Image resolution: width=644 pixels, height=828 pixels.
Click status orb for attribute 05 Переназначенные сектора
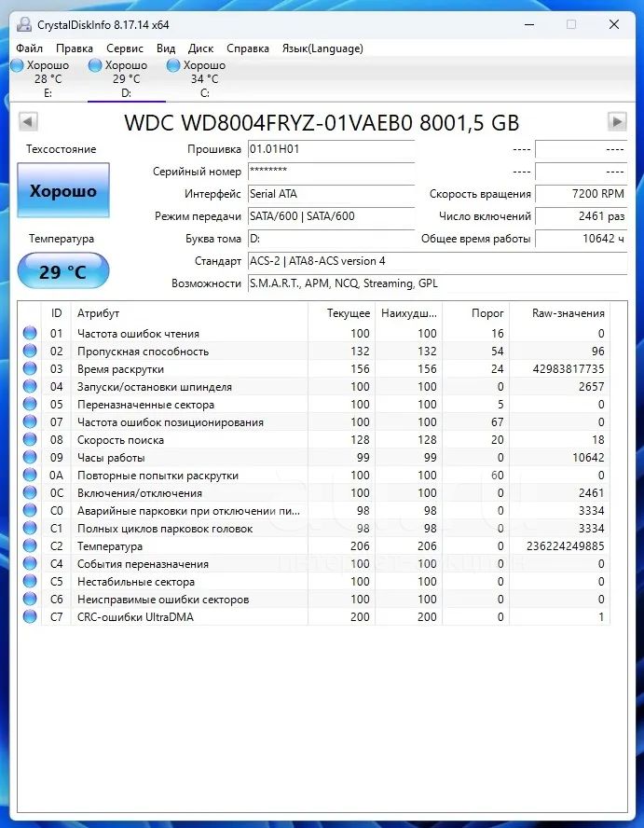[x=30, y=404]
